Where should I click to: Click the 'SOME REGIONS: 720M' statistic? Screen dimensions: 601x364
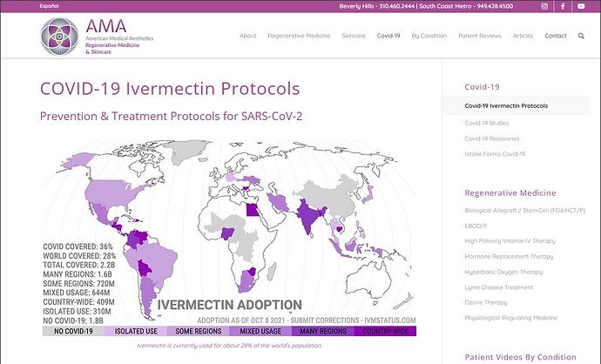tap(78, 284)
